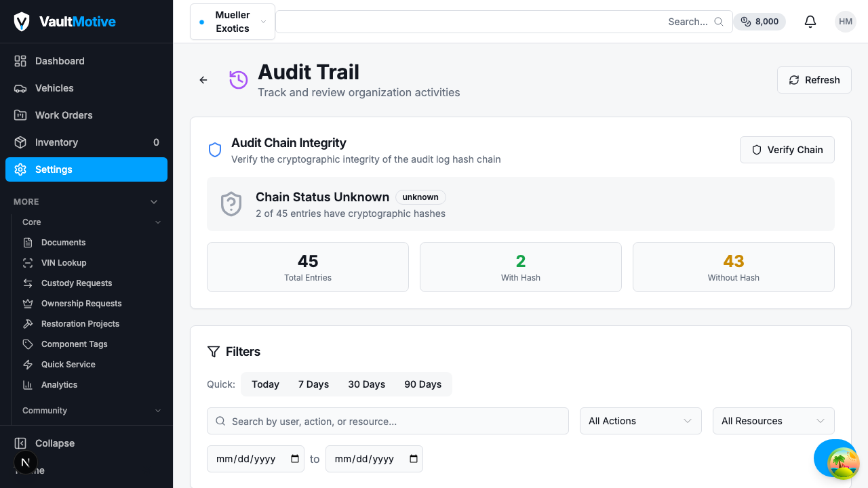
Task: Collapse the Core group chevron
Action: [158, 222]
